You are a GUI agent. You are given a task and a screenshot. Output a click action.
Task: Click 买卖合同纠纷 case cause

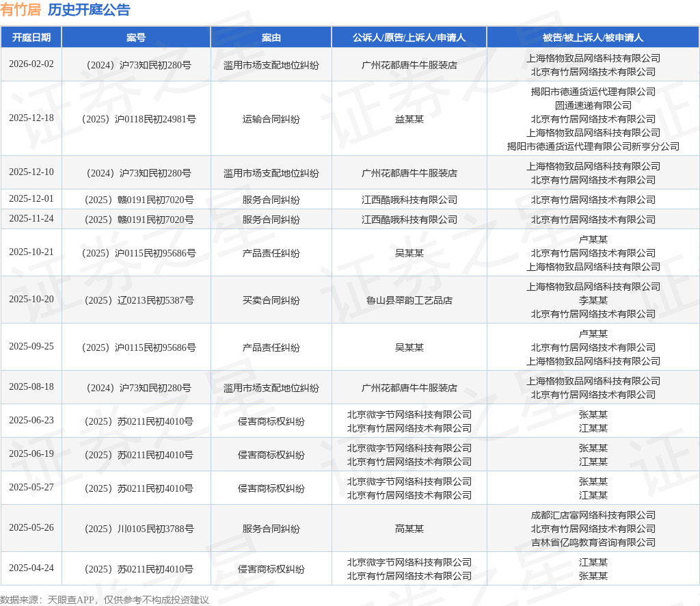(271, 300)
